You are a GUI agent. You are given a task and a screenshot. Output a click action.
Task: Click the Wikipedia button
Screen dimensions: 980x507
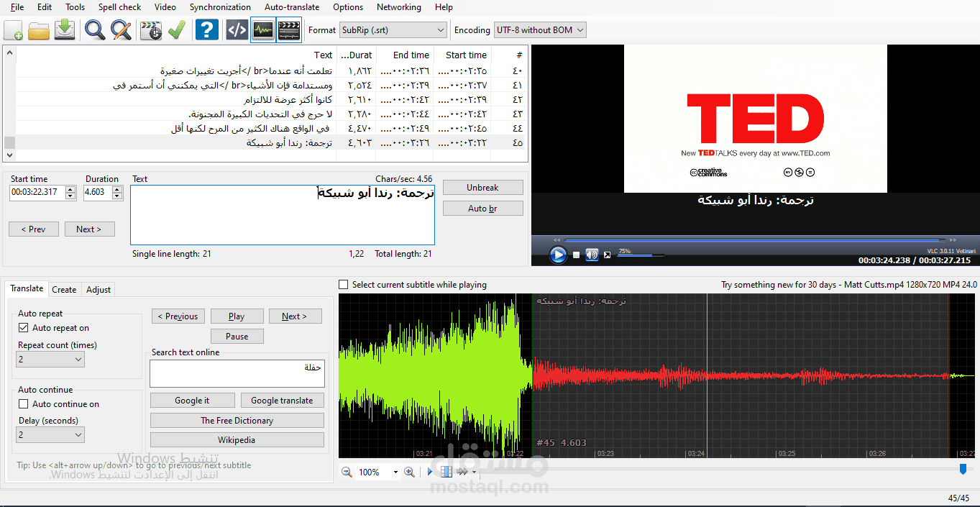click(x=237, y=440)
